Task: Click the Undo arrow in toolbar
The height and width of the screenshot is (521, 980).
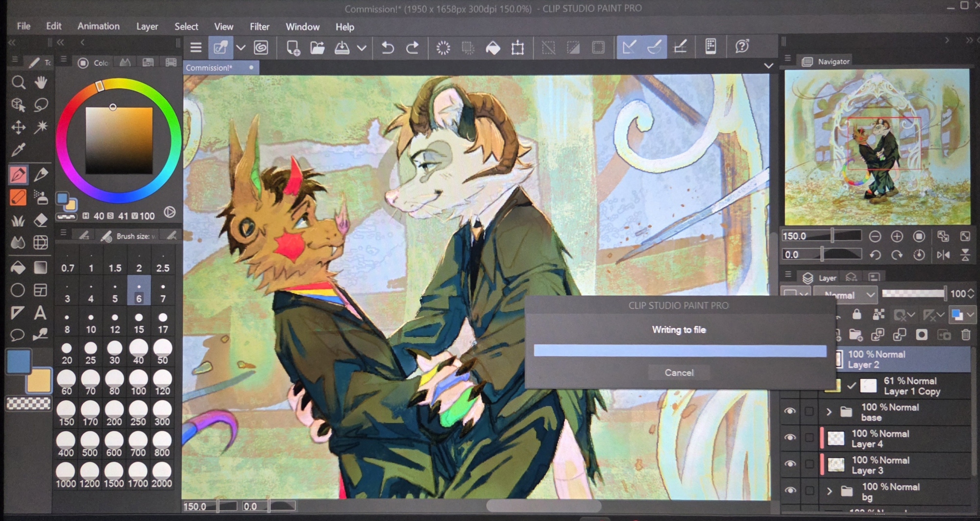Action: click(388, 48)
